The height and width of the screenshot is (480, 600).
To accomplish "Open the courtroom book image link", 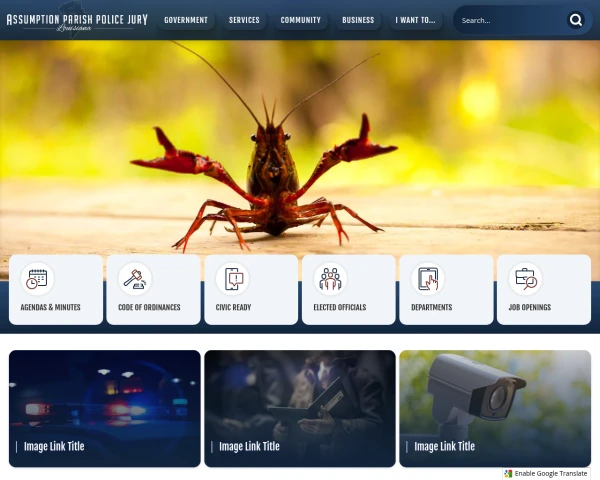I will tap(300, 408).
